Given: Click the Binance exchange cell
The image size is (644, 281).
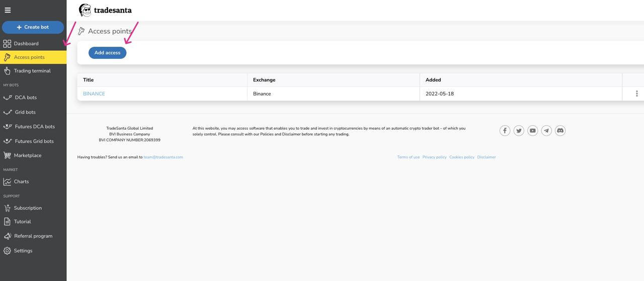Looking at the screenshot, I should (x=334, y=94).
